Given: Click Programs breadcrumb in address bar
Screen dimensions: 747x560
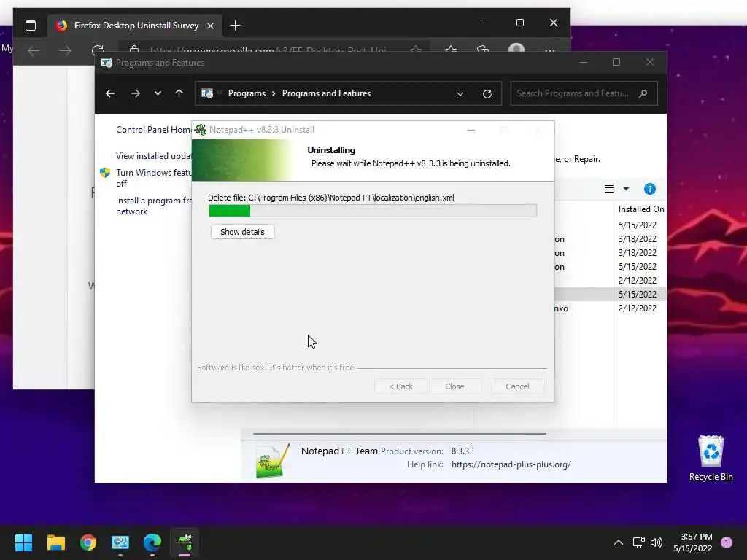Looking at the screenshot, I should 247,93.
